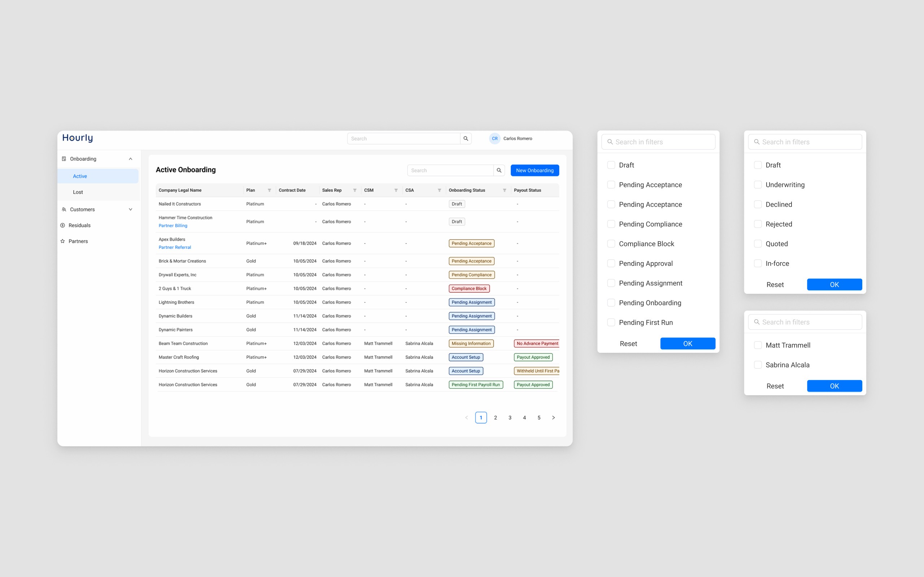This screenshot has height=577, width=924.
Task: Open the Onboarding Status filter icon
Action: tap(504, 190)
